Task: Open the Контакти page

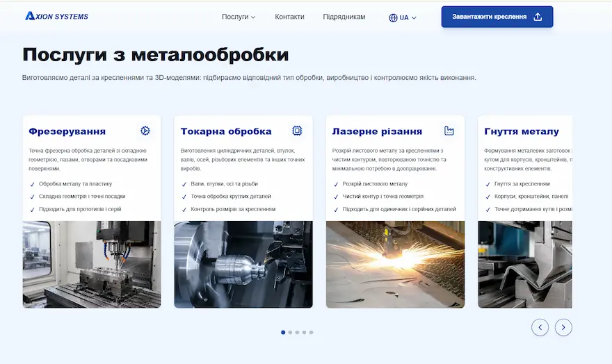Action: pyautogui.click(x=289, y=17)
